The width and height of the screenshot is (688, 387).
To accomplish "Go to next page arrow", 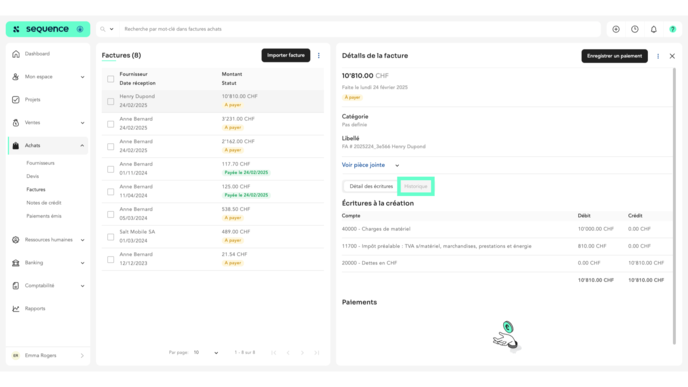I will (x=302, y=353).
